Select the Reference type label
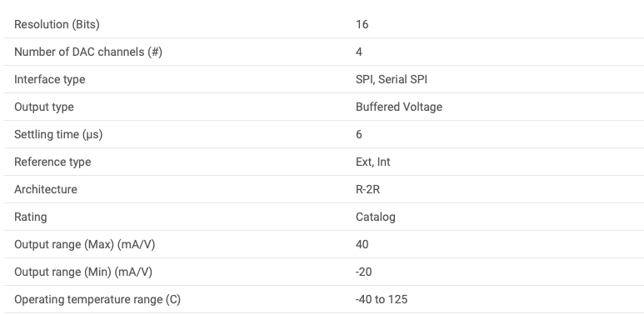Image resolution: width=644 pixels, height=315 pixels. tap(52, 162)
